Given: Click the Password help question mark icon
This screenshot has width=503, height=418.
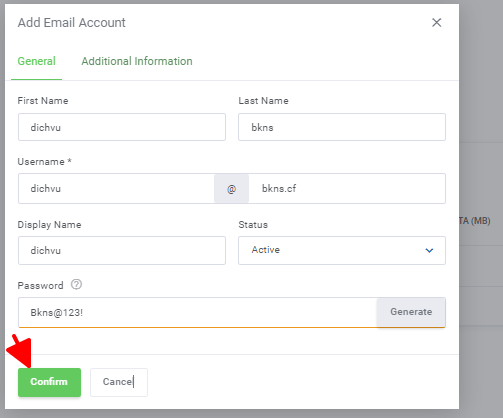Looking at the screenshot, I should [x=76, y=285].
